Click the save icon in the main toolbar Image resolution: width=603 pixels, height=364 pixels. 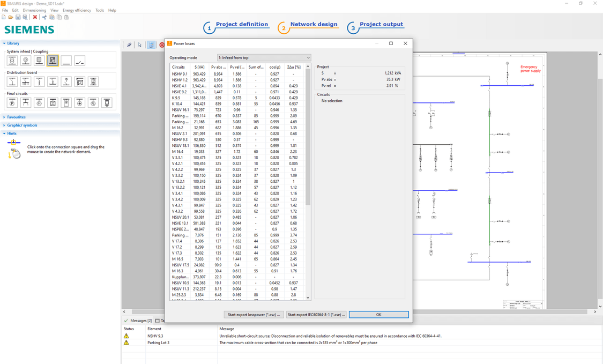(18, 17)
